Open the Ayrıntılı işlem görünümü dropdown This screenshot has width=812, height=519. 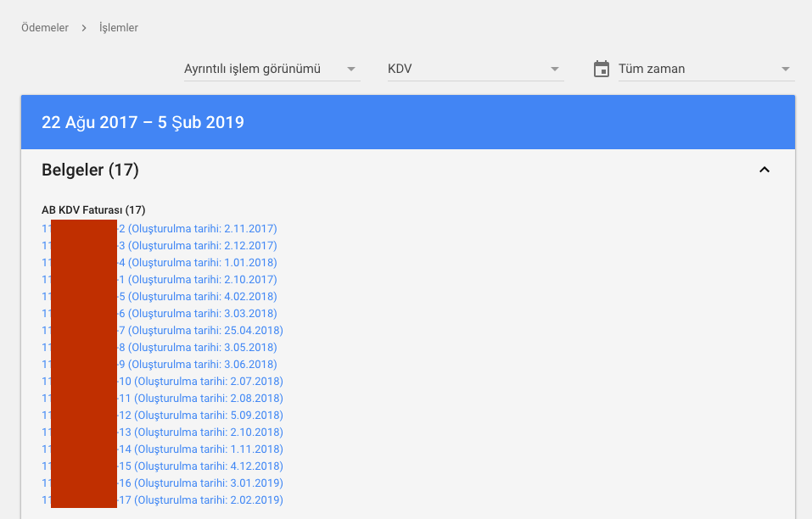point(272,69)
